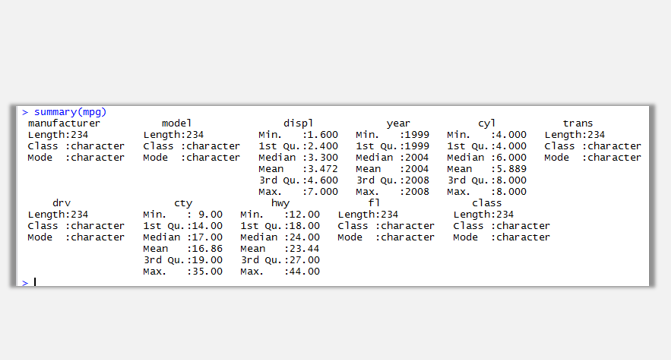The width and height of the screenshot is (671, 360).
Task: Click displ 3rd Qu.:4.600 value
Action: pyautogui.click(x=298, y=180)
